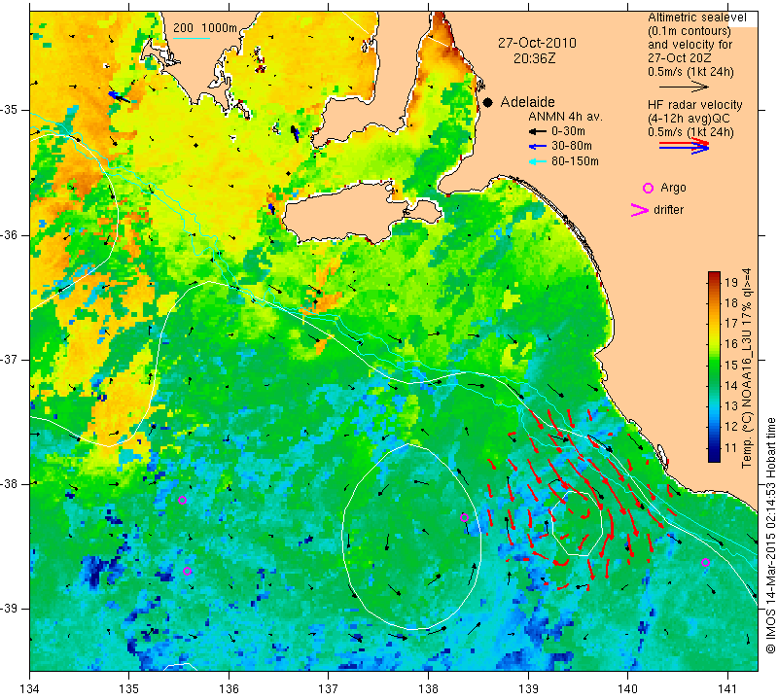Click the Temp NOAA16_L3U colorbar title
Screen dimensions: 778x700
pos(747,368)
